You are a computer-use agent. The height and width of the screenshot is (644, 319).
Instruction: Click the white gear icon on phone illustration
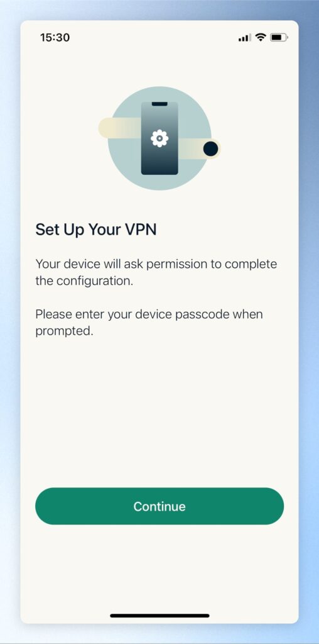(x=159, y=138)
